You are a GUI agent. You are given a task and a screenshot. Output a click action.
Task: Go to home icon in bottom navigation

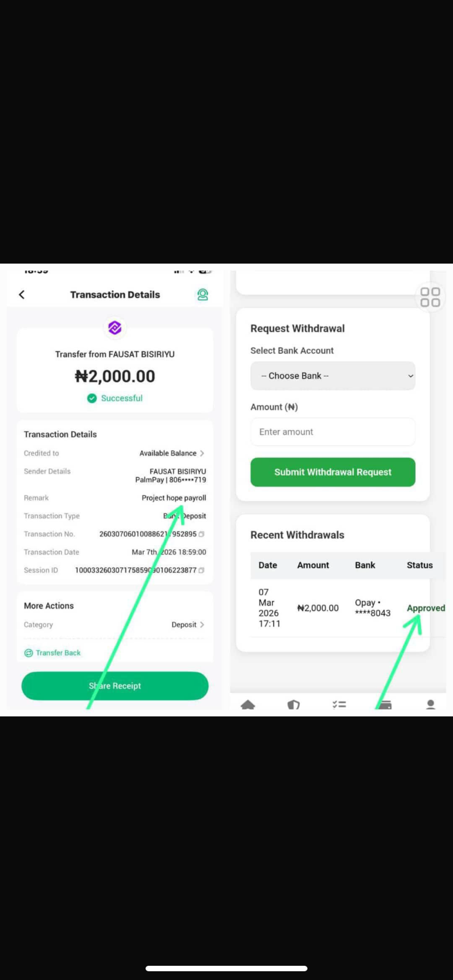coord(248,704)
